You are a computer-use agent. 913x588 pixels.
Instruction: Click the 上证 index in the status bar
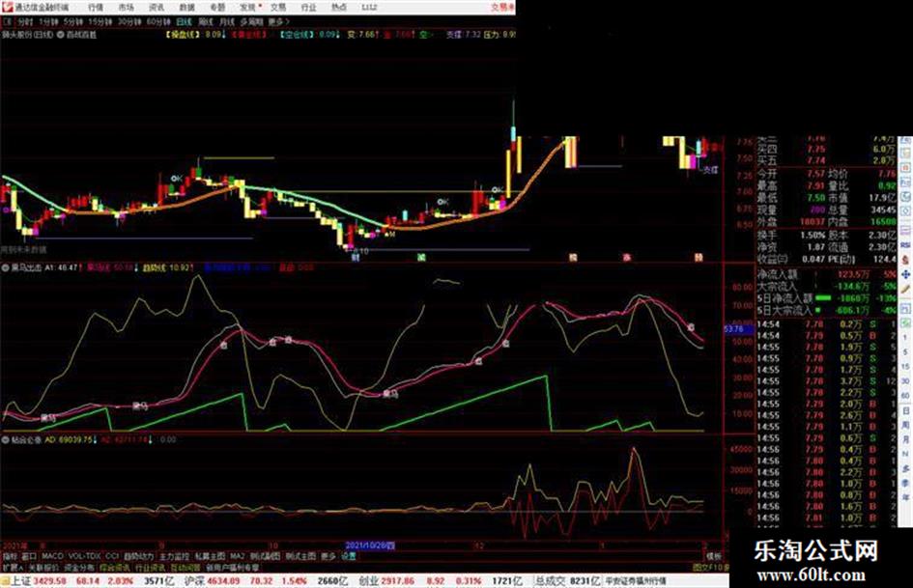coord(21,581)
